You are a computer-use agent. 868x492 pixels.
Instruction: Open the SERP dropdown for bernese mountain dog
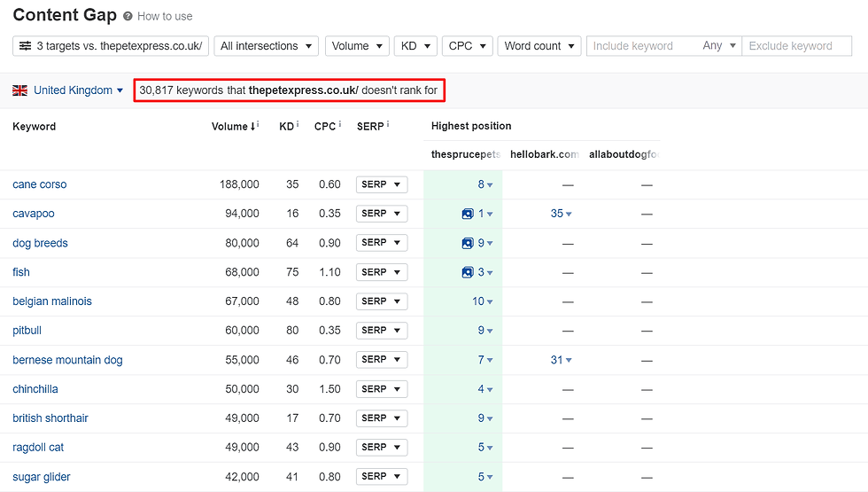pos(382,360)
